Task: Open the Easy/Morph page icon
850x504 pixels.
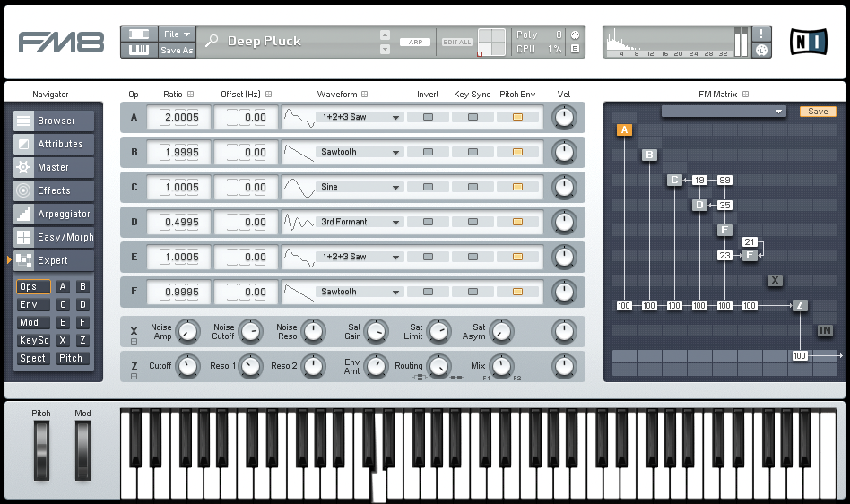Action: pyautogui.click(x=23, y=237)
